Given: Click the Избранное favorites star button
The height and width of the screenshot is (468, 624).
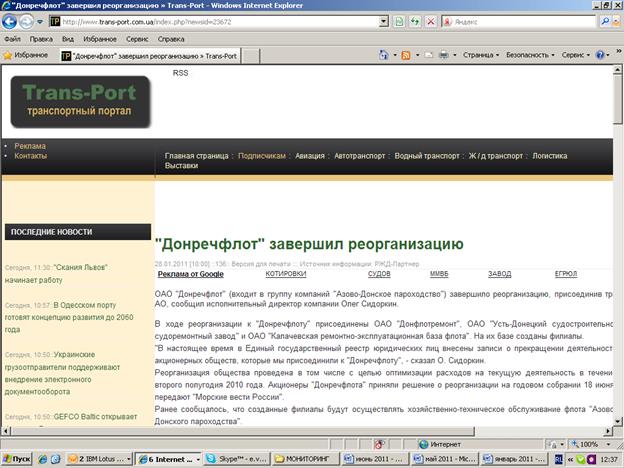Looking at the screenshot, I should (x=25, y=55).
